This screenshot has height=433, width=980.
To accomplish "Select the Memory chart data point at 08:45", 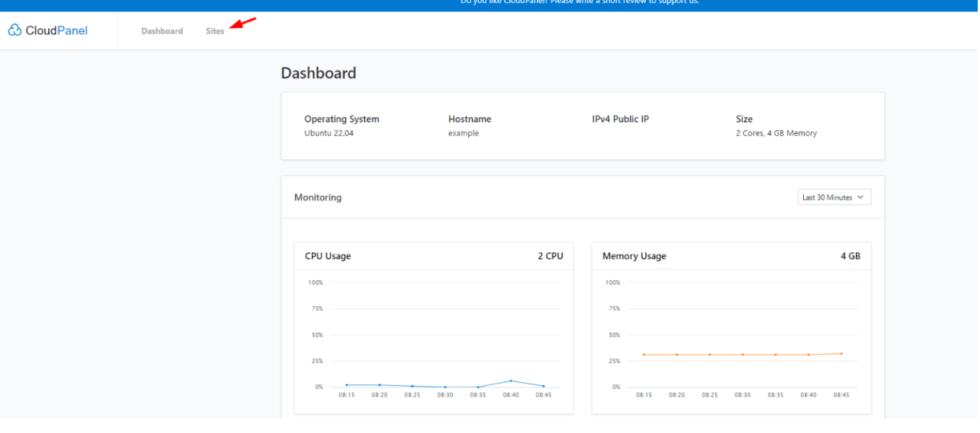I will click(841, 353).
